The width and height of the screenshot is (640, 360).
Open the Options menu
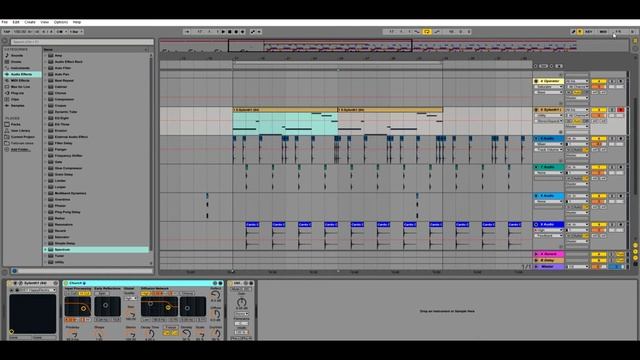[x=61, y=22]
